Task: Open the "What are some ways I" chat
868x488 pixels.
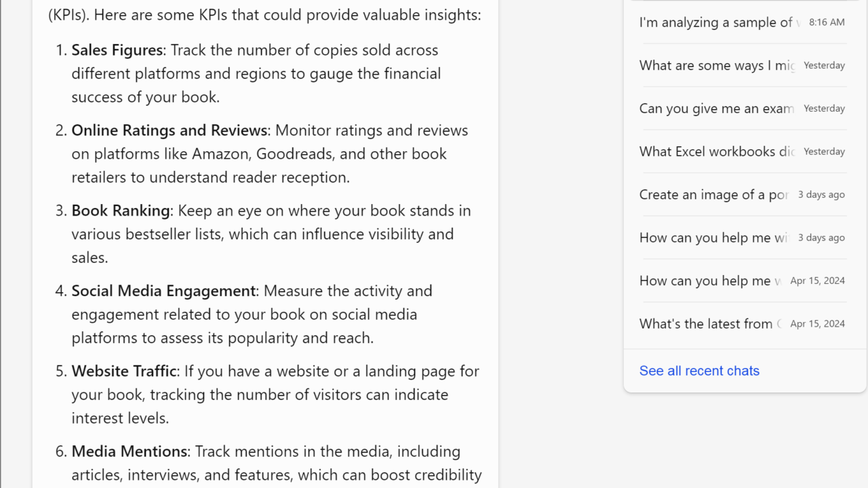Action: pyautogui.click(x=717, y=66)
